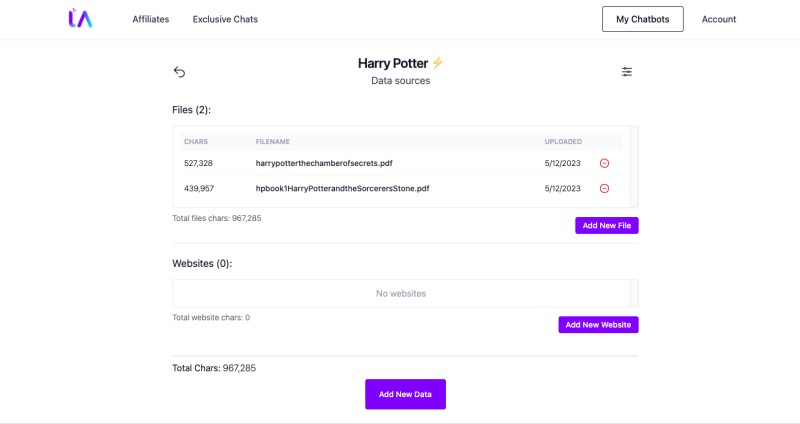Click the CHARS column header
Screen dimensions: 800x424
[196, 141]
